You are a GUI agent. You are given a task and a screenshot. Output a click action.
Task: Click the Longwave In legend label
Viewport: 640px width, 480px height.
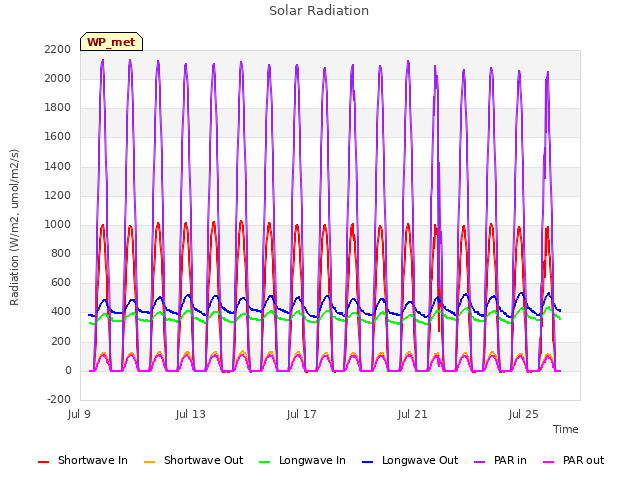[x=312, y=460]
